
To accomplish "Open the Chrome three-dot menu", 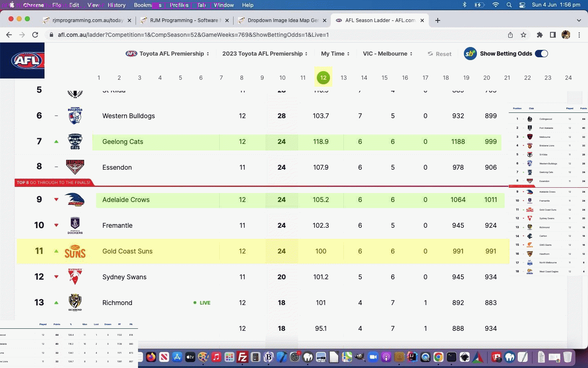I will point(579,35).
